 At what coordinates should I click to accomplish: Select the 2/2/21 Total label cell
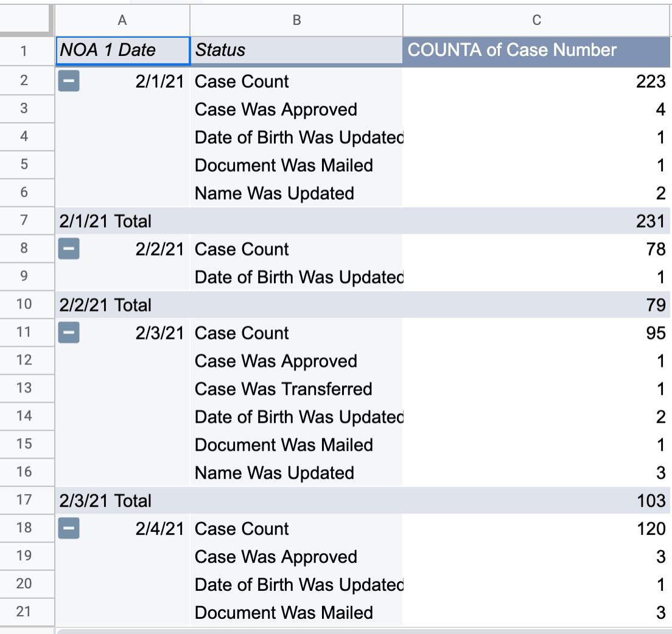click(122, 305)
